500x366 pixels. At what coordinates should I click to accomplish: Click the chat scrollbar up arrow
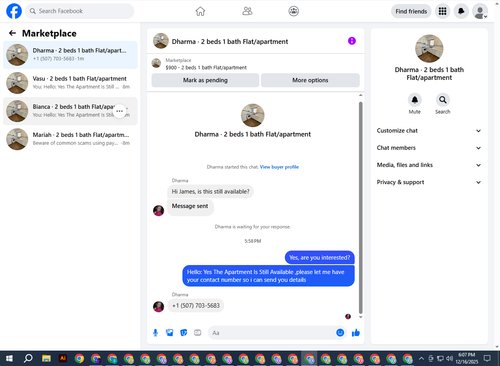pyautogui.click(x=360, y=95)
